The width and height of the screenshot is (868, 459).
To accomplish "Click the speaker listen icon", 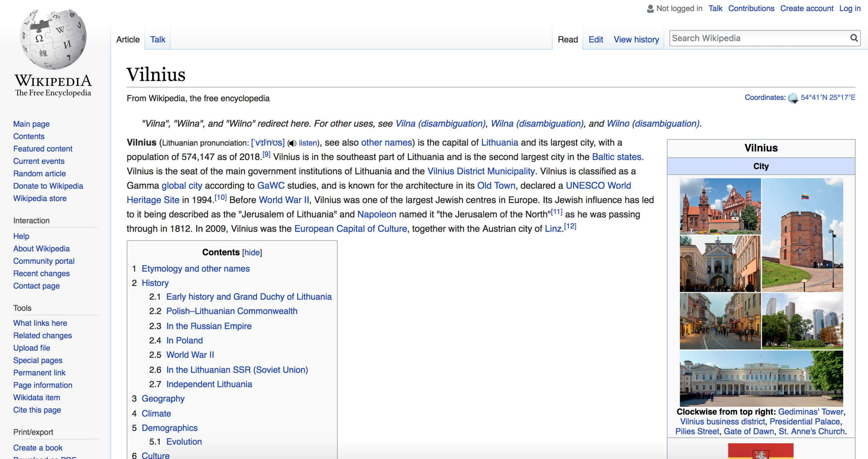I will (292, 143).
